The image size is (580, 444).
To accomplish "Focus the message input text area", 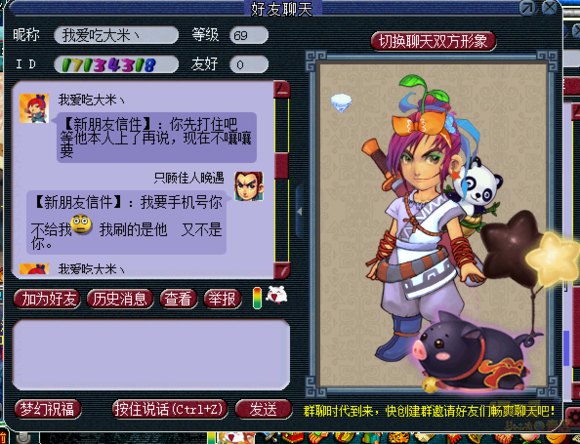I will (151, 354).
